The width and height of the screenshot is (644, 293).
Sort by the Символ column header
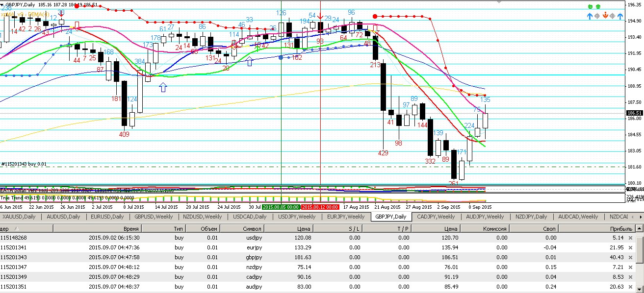coord(242,229)
